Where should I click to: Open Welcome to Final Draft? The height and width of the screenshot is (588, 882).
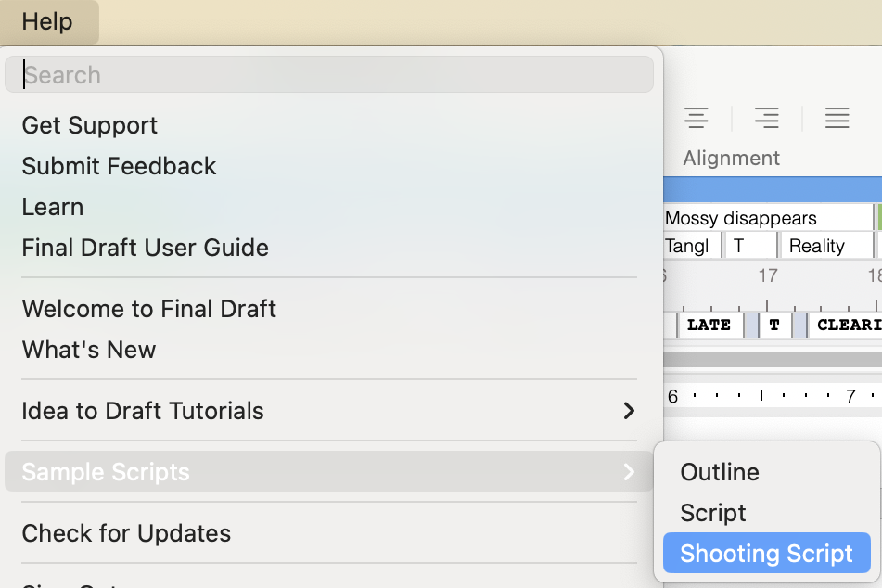point(148,308)
